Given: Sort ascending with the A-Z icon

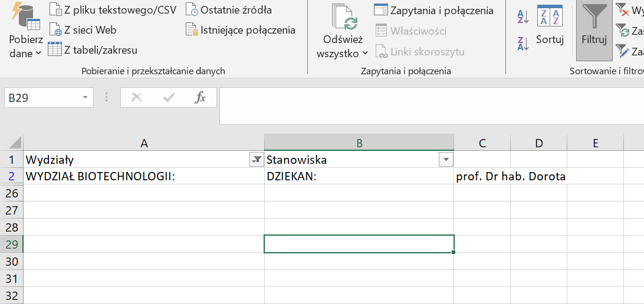Looking at the screenshot, I should pyautogui.click(x=523, y=18).
